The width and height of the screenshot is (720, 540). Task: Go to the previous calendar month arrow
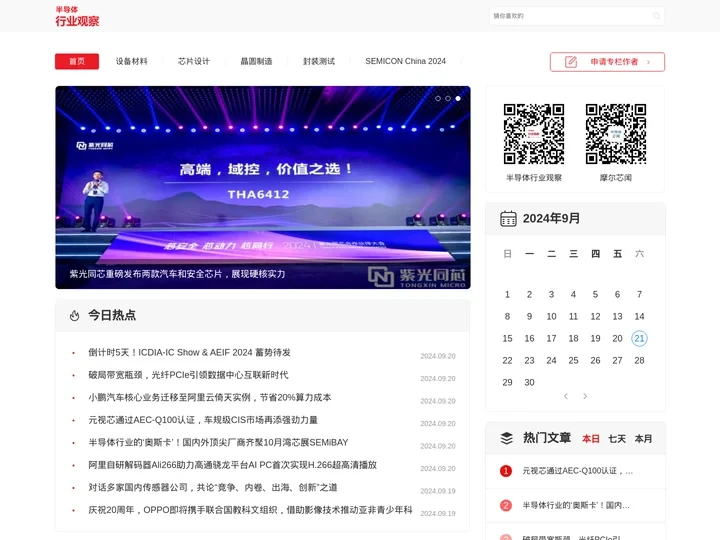566,396
